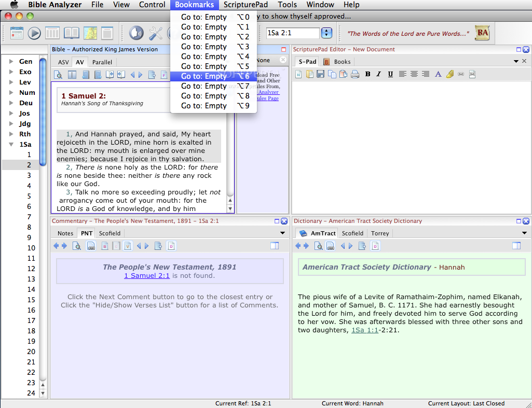
Task: Copy text in ScripturePad toolbar
Action: 332,74
